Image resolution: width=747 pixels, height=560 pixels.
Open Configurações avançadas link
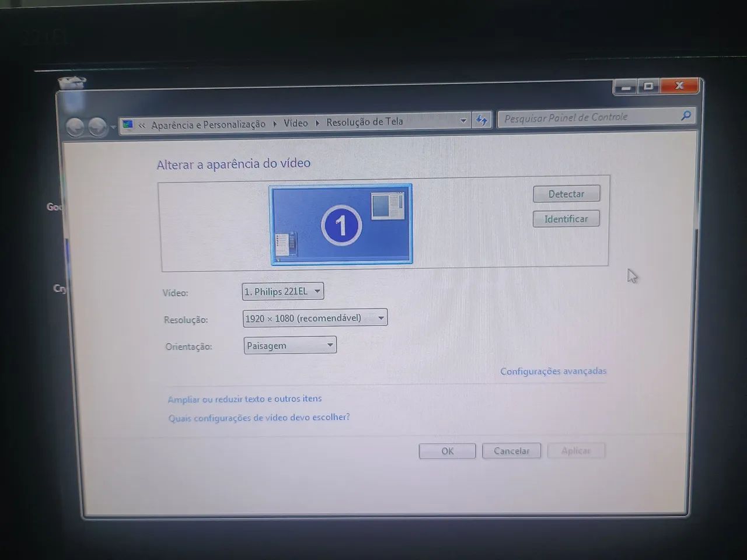pos(553,371)
